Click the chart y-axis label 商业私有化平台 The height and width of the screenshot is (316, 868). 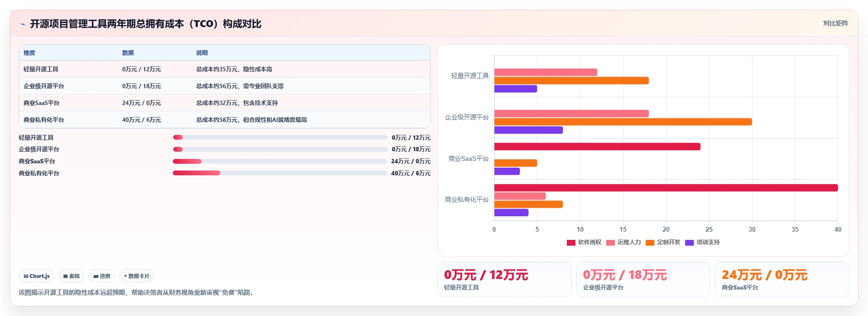(x=467, y=199)
